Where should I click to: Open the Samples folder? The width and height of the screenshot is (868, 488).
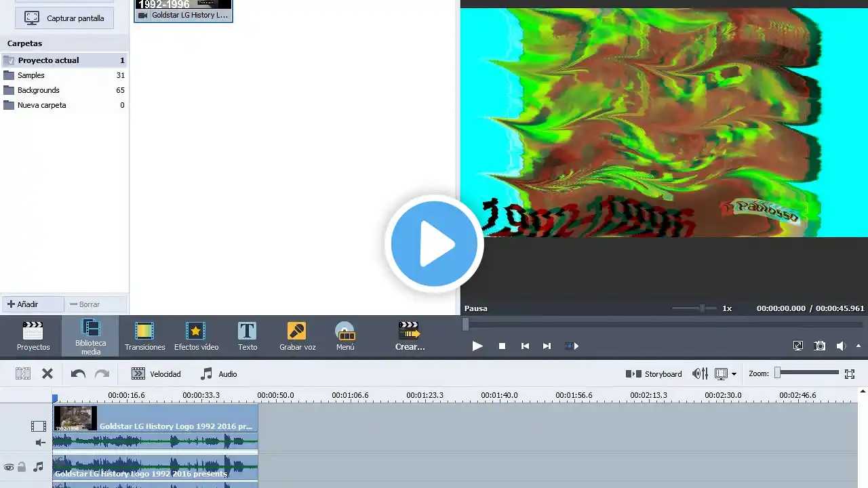tap(64, 75)
